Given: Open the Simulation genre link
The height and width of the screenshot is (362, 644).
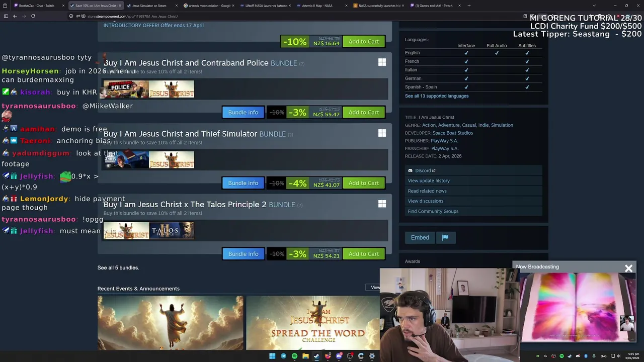Looking at the screenshot, I should click(502, 125).
